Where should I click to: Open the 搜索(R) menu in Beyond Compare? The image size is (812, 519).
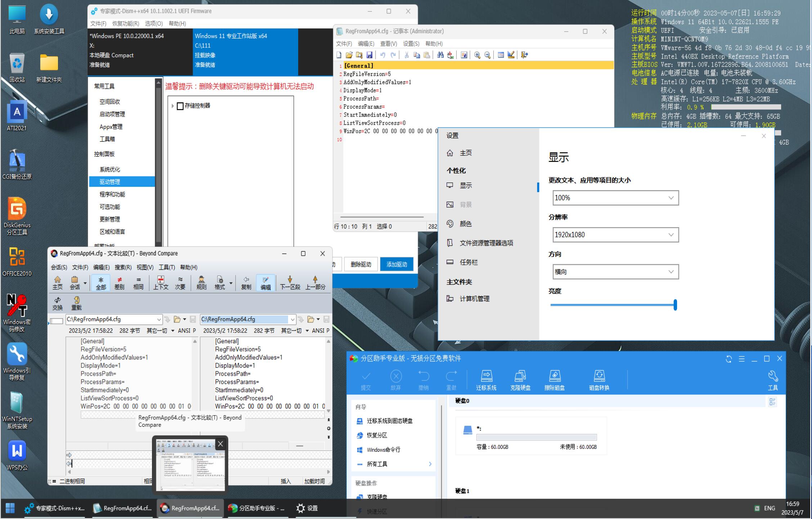[123, 267]
